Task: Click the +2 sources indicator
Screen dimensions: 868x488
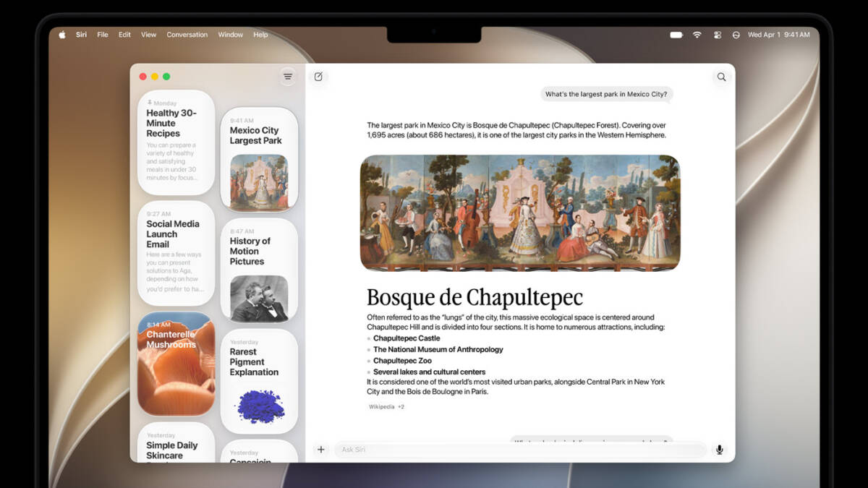Action: pyautogui.click(x=401, y=407)
